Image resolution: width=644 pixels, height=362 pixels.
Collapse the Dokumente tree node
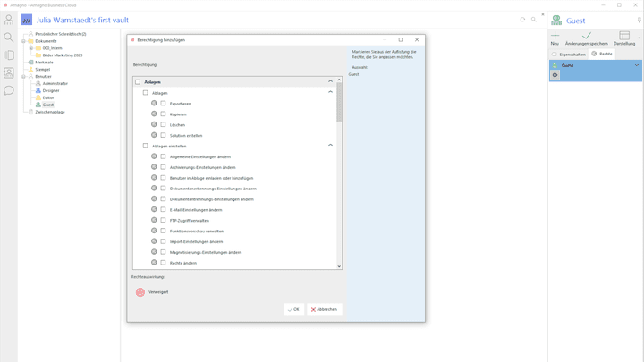point(24,41)
